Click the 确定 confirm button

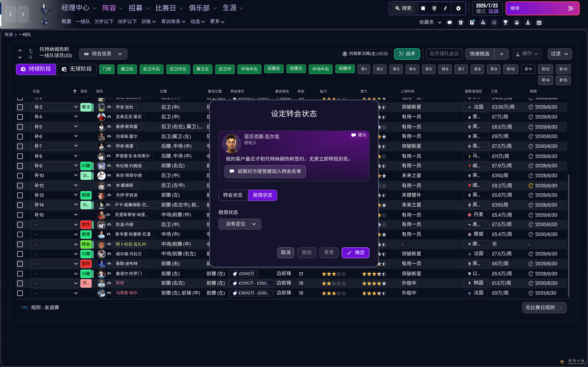355,253
